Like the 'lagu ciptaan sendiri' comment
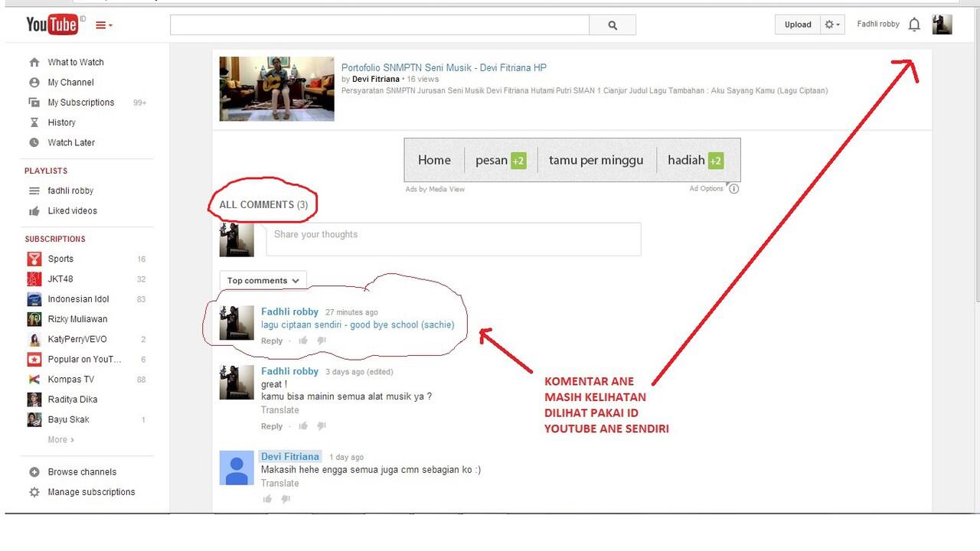 point(303,341)
